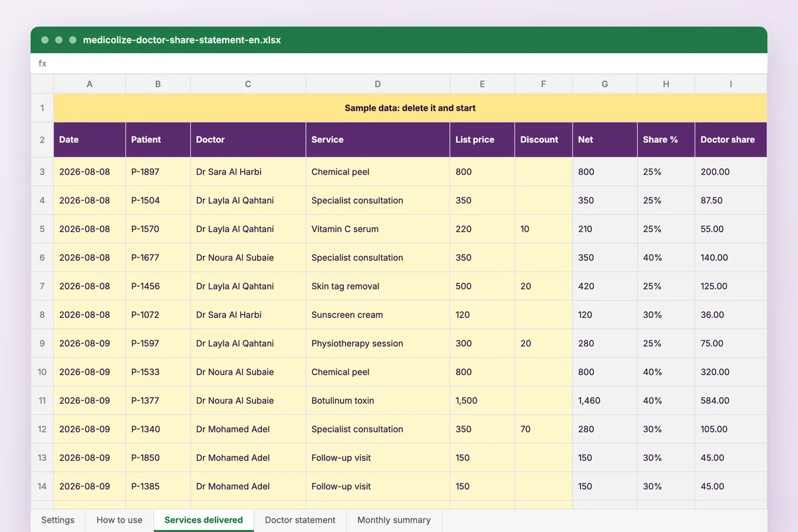Switch to the How to use tab
The width and height of the screenshot is (798, 532).
tap(120, 520)
